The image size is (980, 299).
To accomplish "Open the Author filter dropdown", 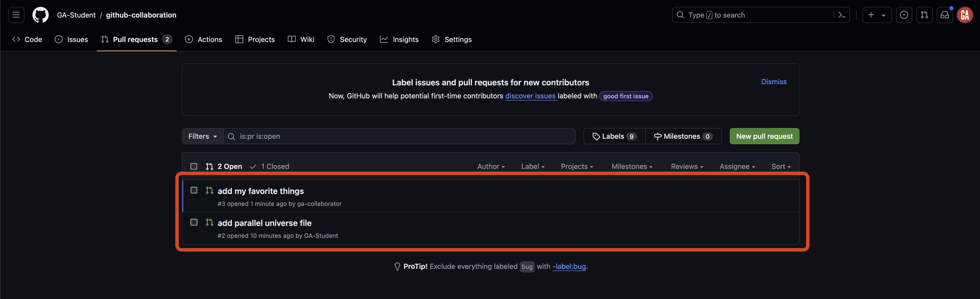I will pos(491,166).
